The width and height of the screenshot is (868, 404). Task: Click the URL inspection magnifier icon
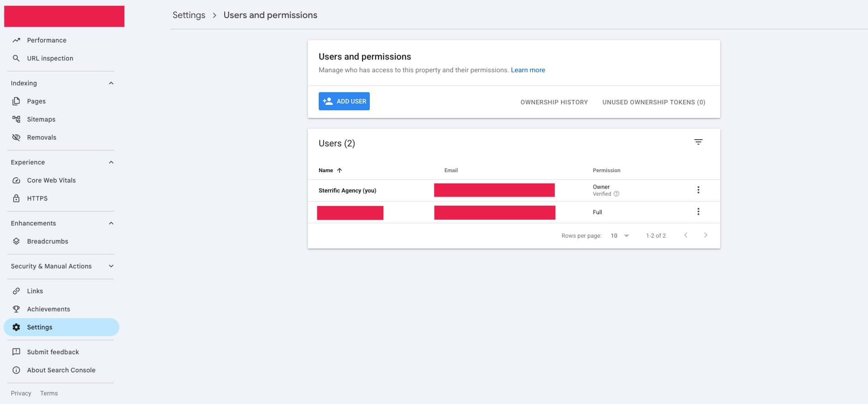(x=16, y=58)
